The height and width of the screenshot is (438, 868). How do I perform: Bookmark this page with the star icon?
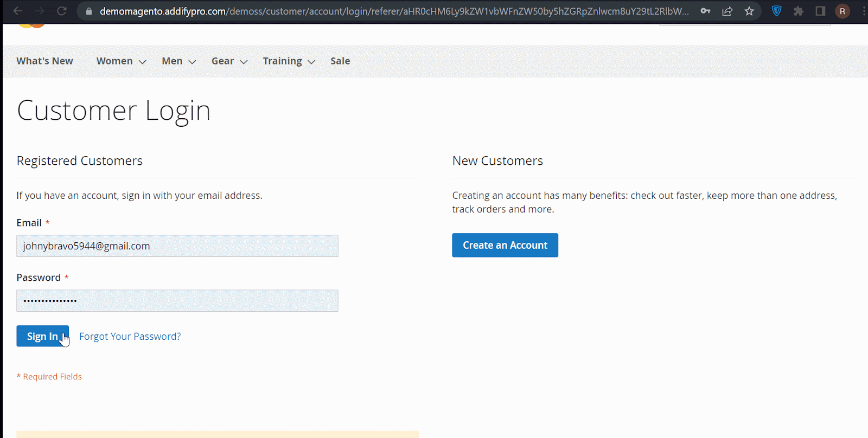tap(749, 11)
